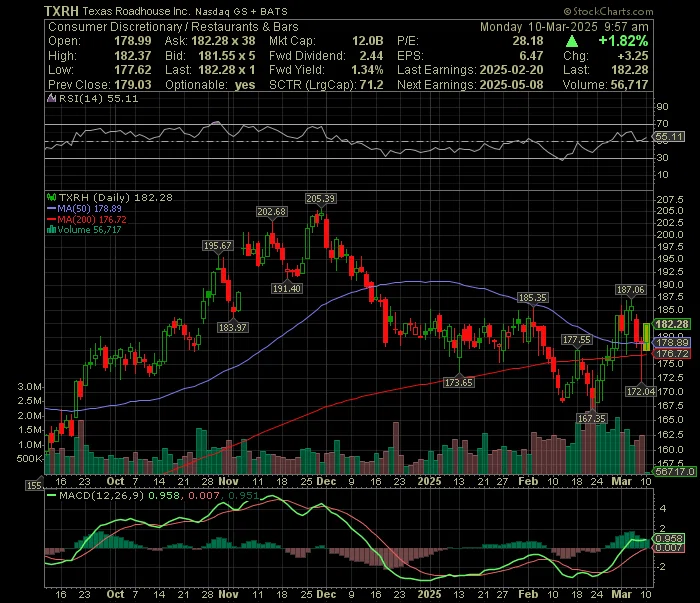Viewport: 700px width, 603px height.
Task: Click the green 182.28 price-axis tag
Action: pos(672,324)
